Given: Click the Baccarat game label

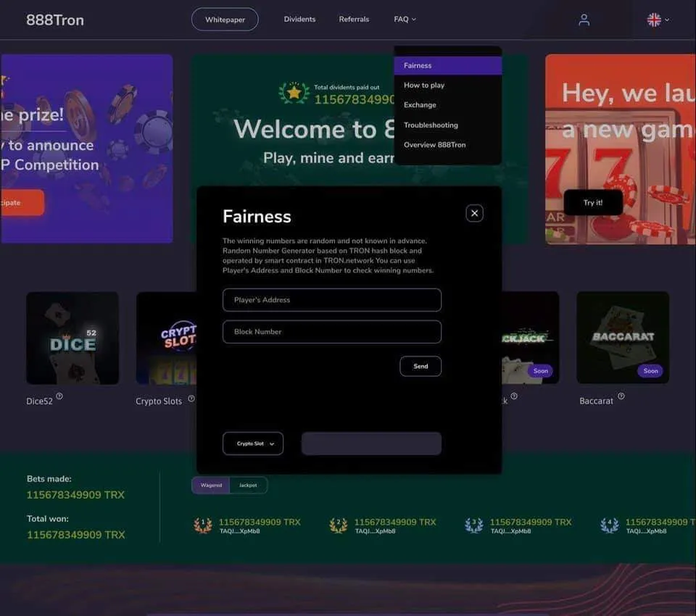Looking at the screenshot, I should tap(596, 401).
